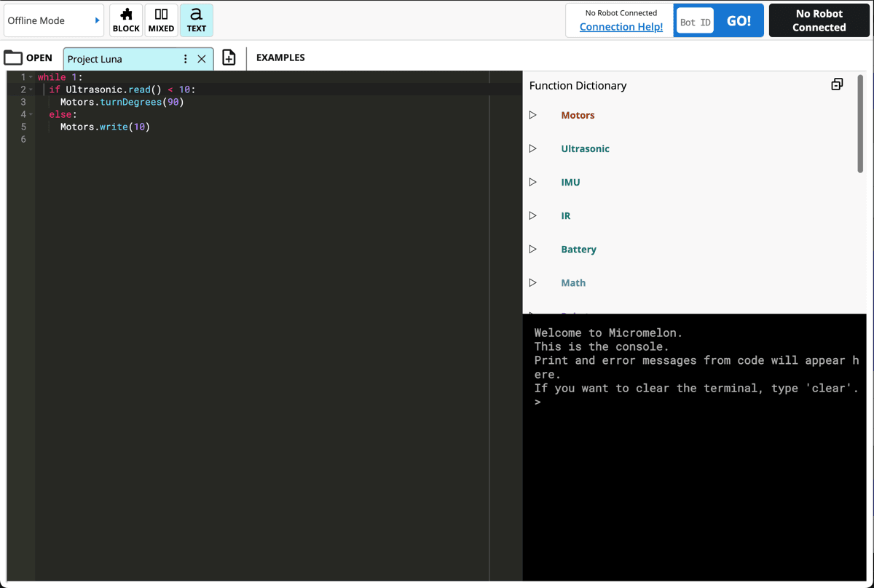Open the Connection Help! link

619,27
